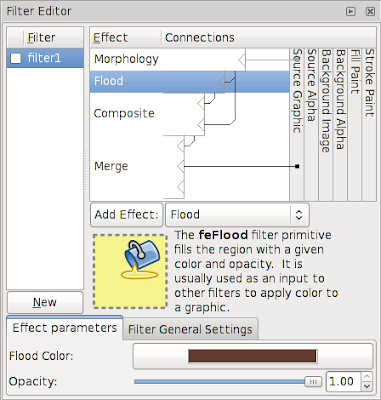Click the Flood effect connector triangle

(222, 82)
